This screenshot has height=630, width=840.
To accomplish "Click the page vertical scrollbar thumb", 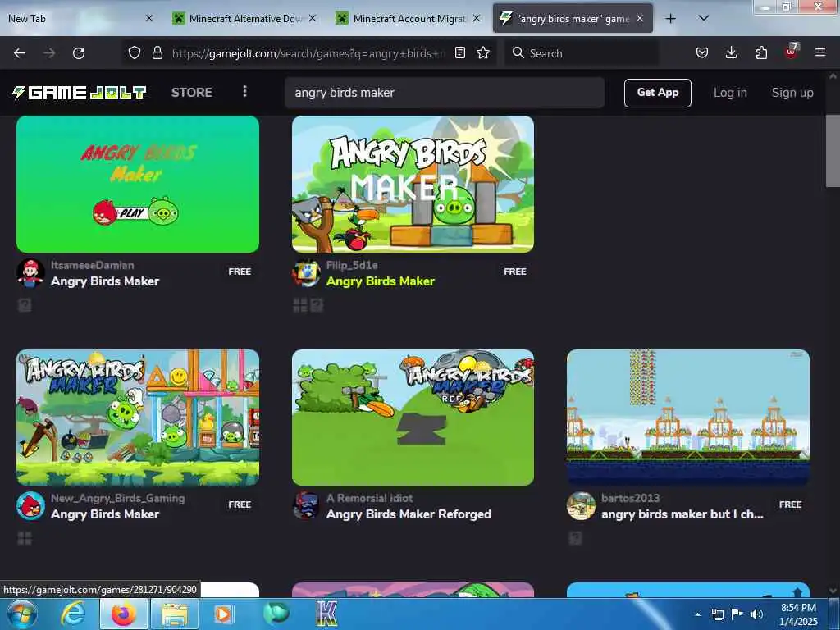I will pos(833,151).
